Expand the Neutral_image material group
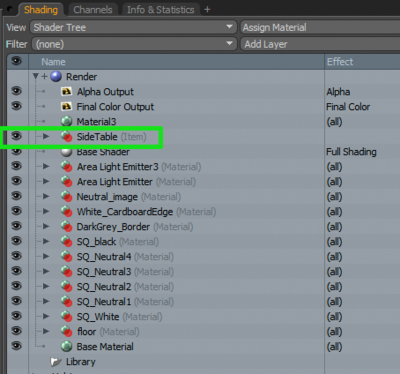Viewport: 400px width, 374px height. click(x=46, y=196)
